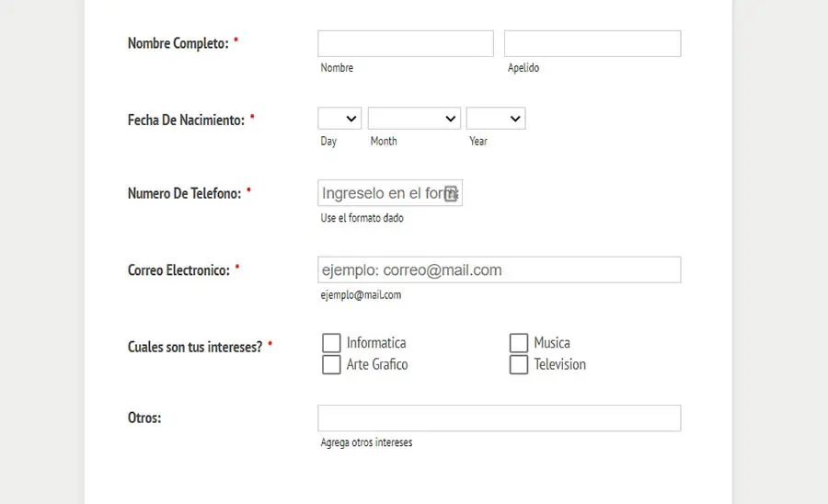Click into the Apellido text field
The image size is (828, 504).
[x=592, y=44]
